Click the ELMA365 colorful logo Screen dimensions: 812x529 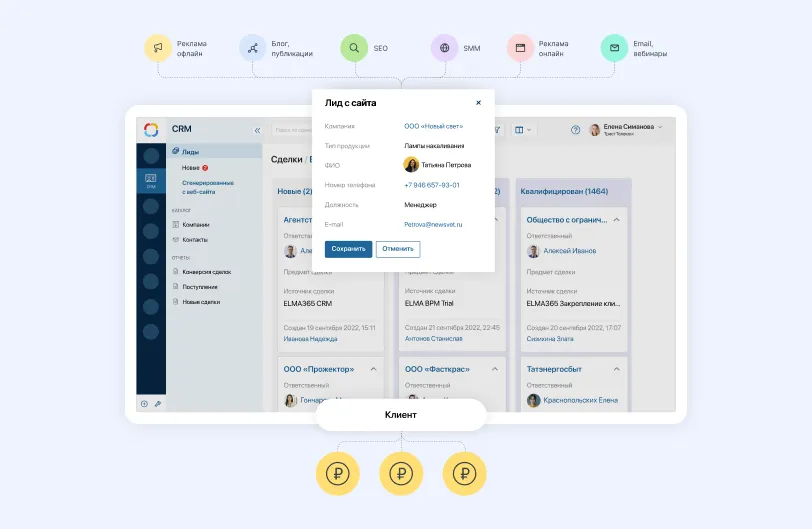tap(151, 129)
